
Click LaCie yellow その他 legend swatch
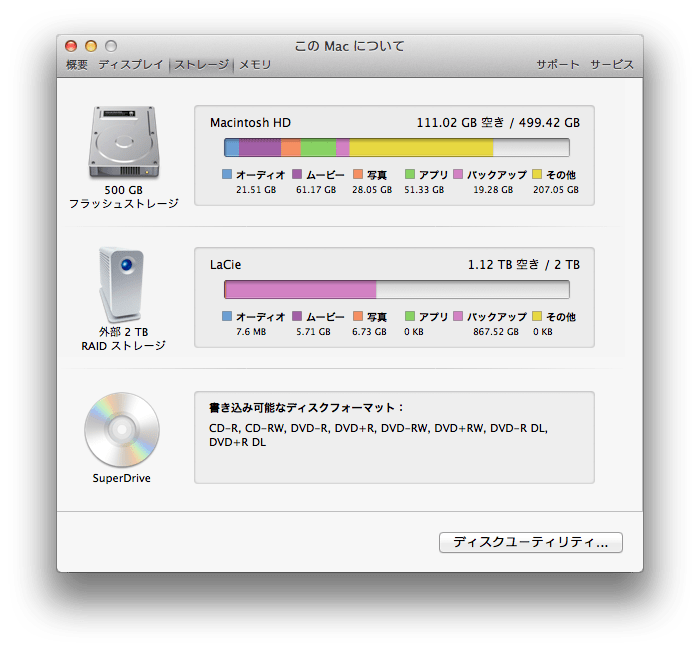(537, 316)
